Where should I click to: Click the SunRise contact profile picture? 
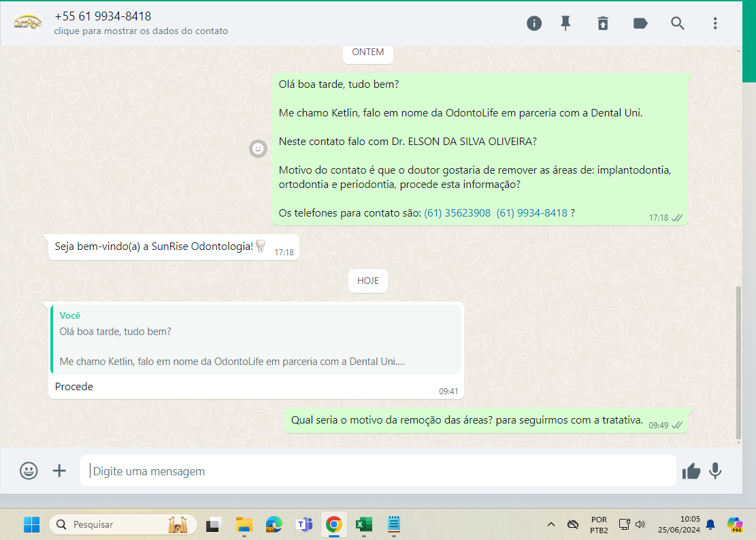tap(27, 22)
